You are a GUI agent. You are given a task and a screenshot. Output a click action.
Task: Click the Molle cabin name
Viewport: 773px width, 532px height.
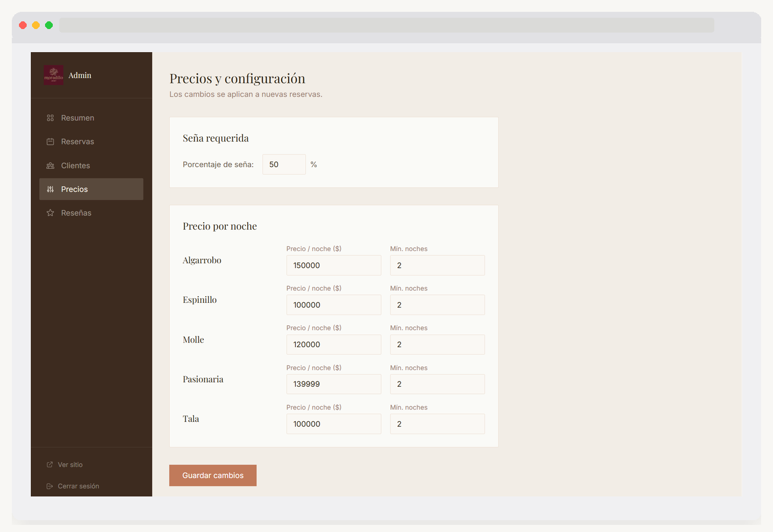pyautogui.click(x=193, y=339)
